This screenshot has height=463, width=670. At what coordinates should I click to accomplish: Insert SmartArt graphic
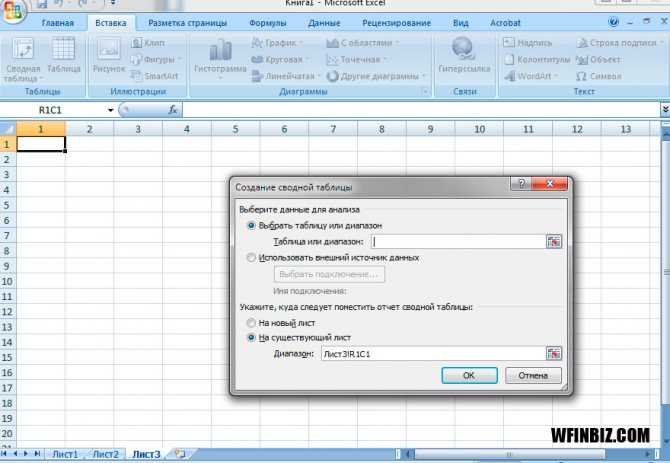[155, 76]
